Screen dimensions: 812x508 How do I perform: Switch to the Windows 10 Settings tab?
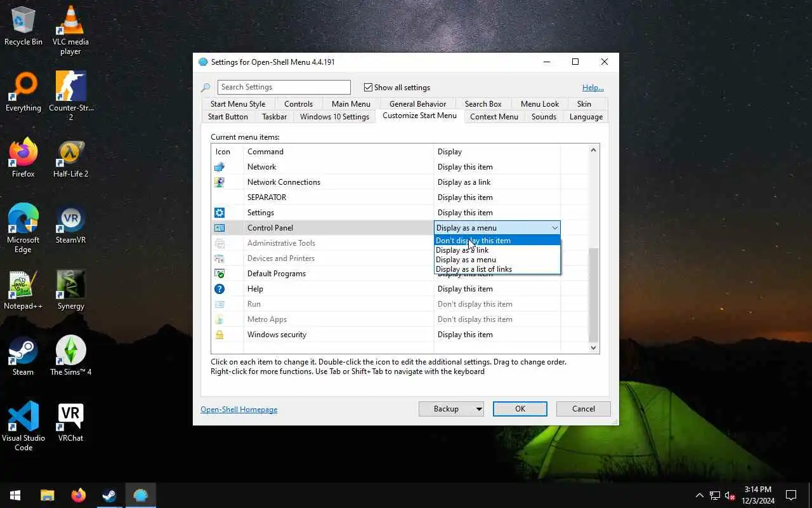(334, 117)
